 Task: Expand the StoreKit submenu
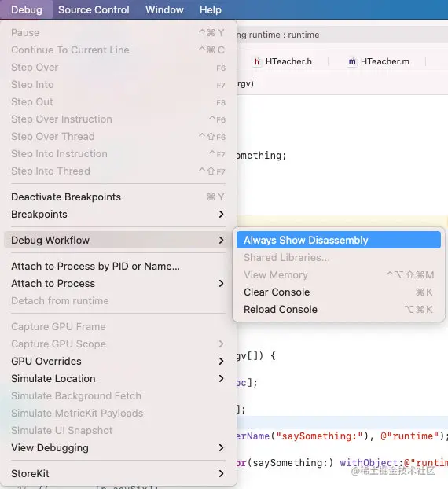[x=118, y=474]
